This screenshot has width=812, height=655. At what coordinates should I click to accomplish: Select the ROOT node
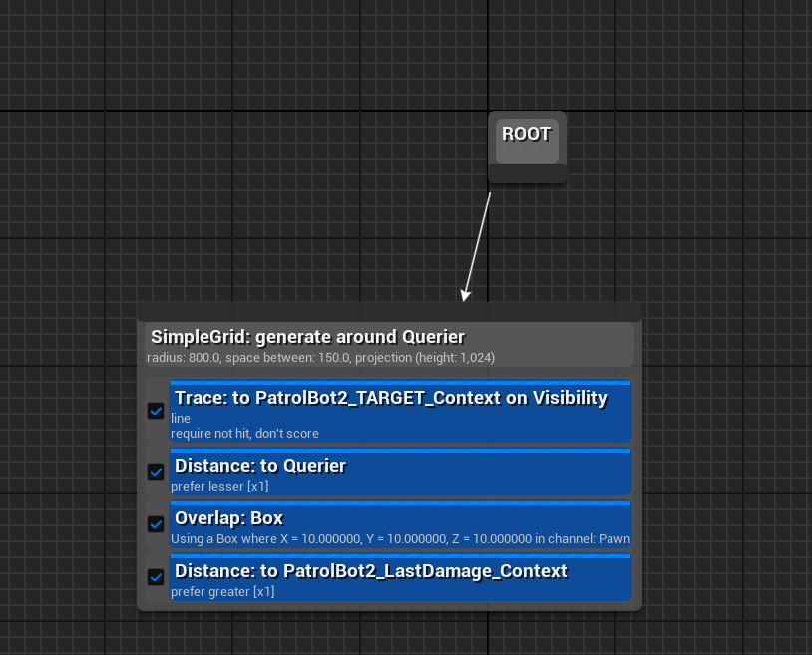527,141
